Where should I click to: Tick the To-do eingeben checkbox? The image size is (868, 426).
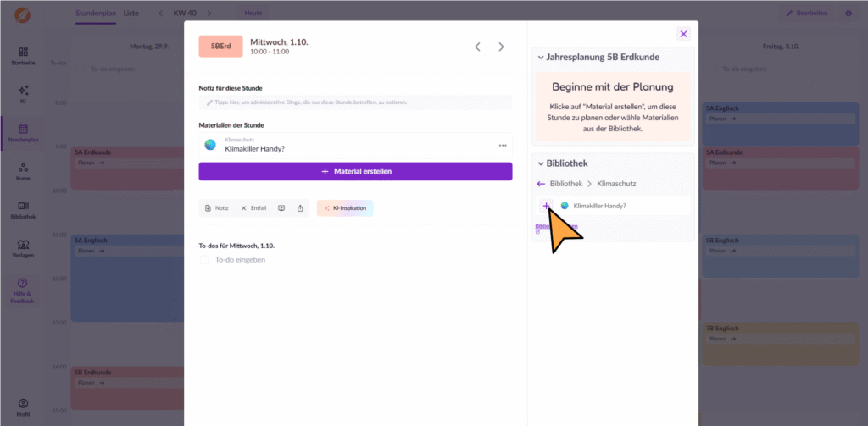click(203, 260)
